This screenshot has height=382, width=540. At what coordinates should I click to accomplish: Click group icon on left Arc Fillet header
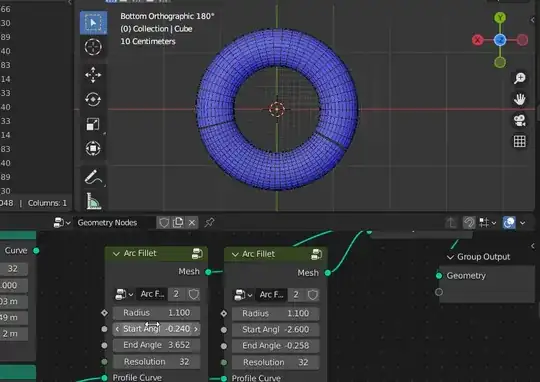pyautogui.click(x=197, y=254)
